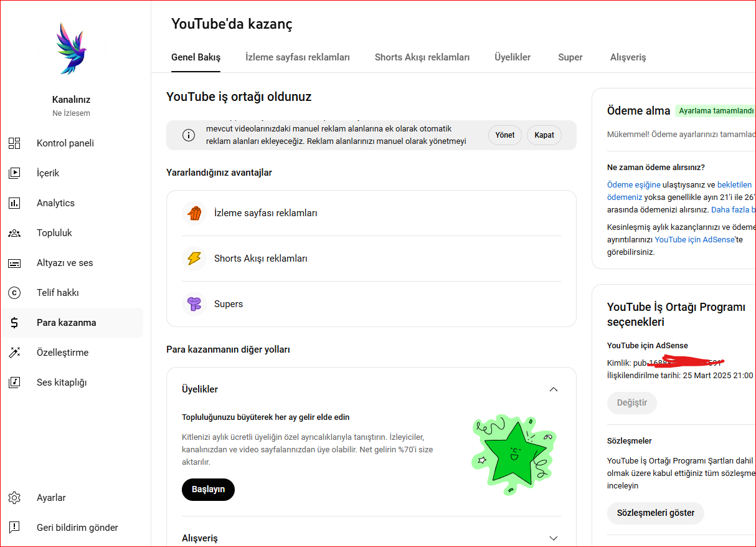The image size is (756, 547).
Task: Click the Yararlandığınız avantajlar heading
Action: [x=219, y=173]
